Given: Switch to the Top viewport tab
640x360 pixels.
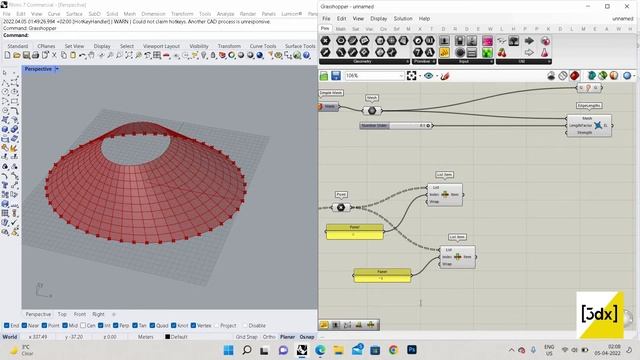Looking at the screenshot, I should [62, 314].
